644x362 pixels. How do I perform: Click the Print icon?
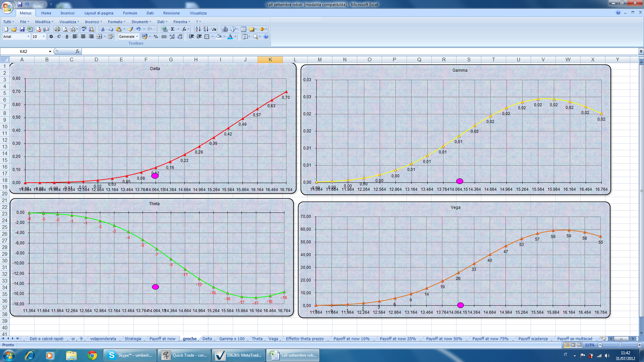57,29
